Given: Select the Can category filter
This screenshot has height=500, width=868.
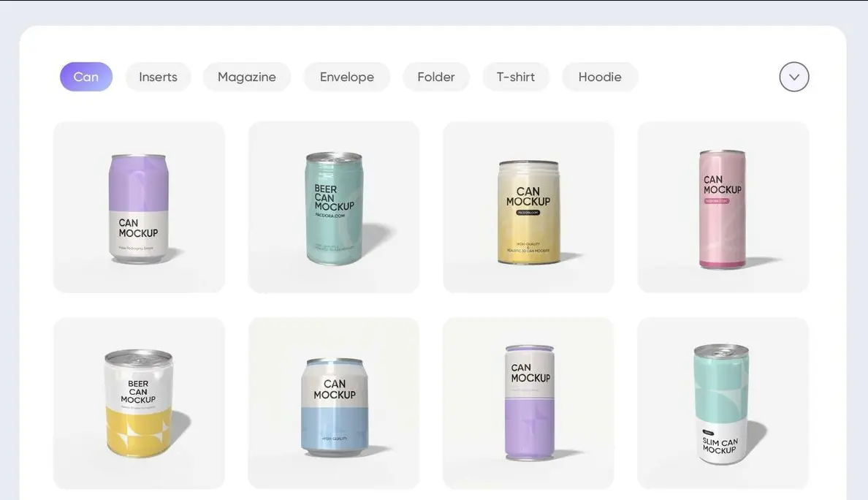Looking at the screenshot, I should pos(86,75).
